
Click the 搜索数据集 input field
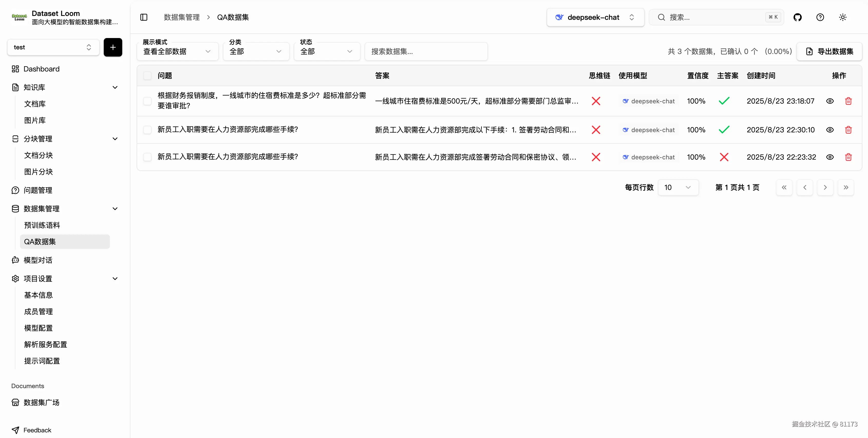(426, 51)
